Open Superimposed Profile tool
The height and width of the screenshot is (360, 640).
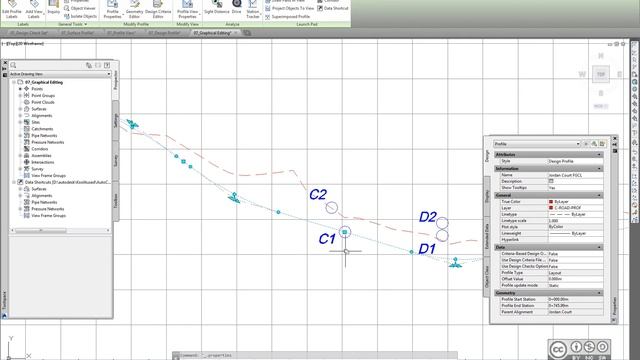287,17
